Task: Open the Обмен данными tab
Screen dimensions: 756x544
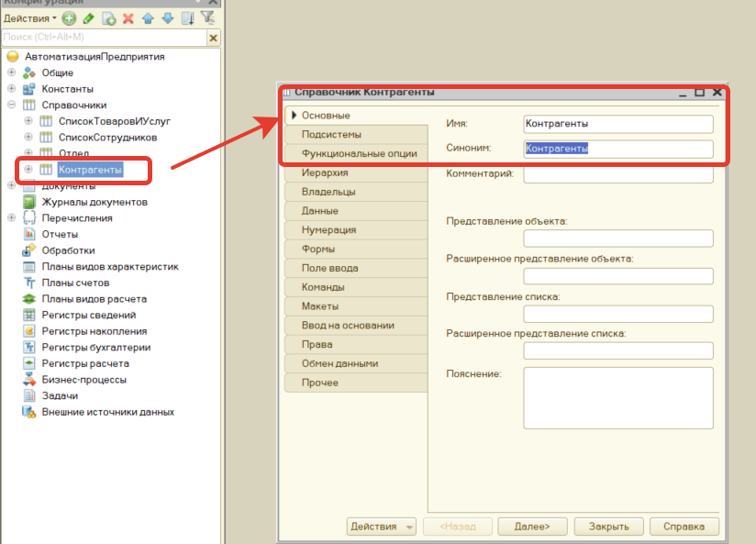Action: [x=356, y=363]
